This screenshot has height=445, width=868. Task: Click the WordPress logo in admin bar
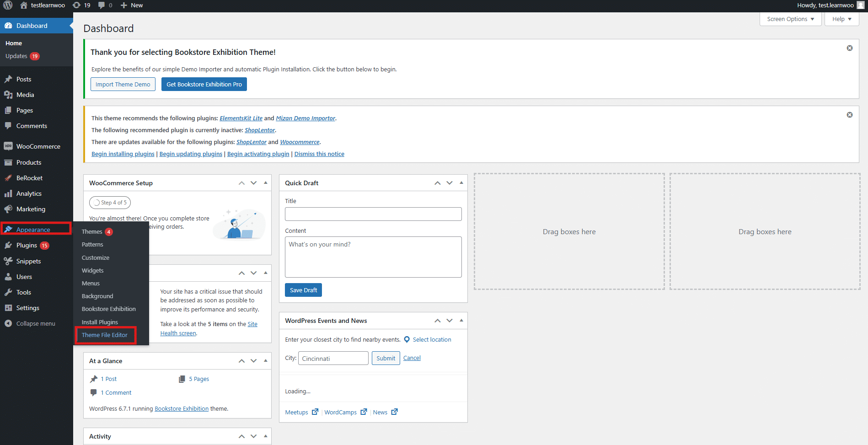pos(8,5)
